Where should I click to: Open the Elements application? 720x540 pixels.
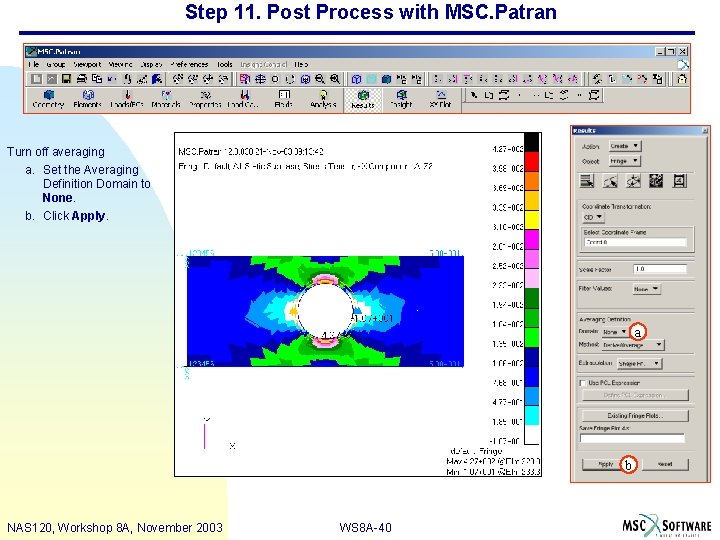coord(87,99)
